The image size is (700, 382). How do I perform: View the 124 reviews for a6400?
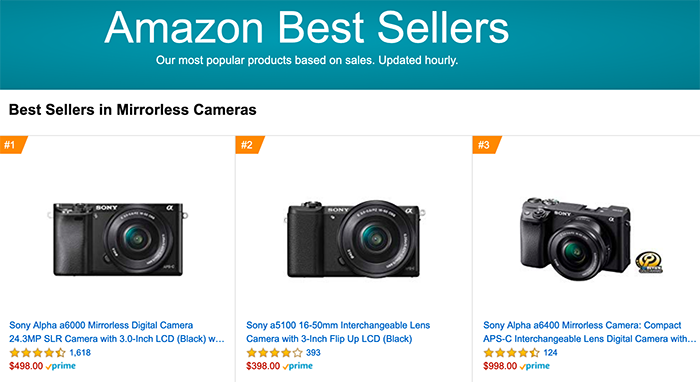[x=550, y=353]
